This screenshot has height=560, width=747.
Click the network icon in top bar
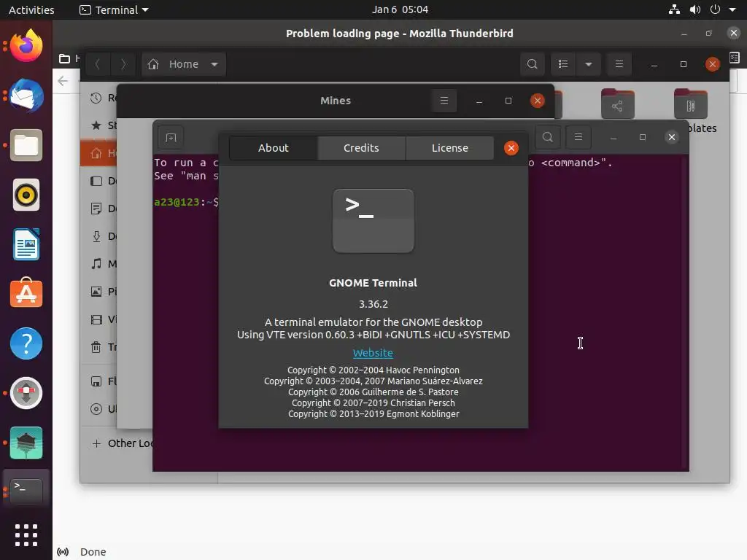(674, 9)
